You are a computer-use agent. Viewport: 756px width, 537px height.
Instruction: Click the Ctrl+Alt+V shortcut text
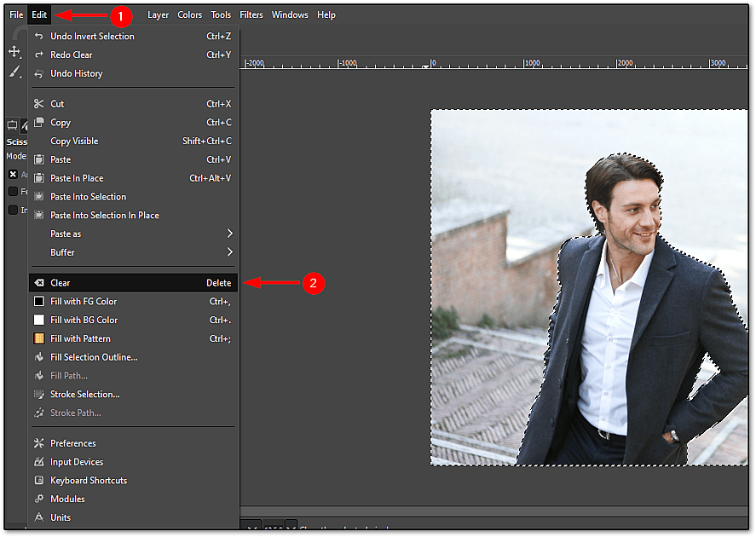[211, 178]
